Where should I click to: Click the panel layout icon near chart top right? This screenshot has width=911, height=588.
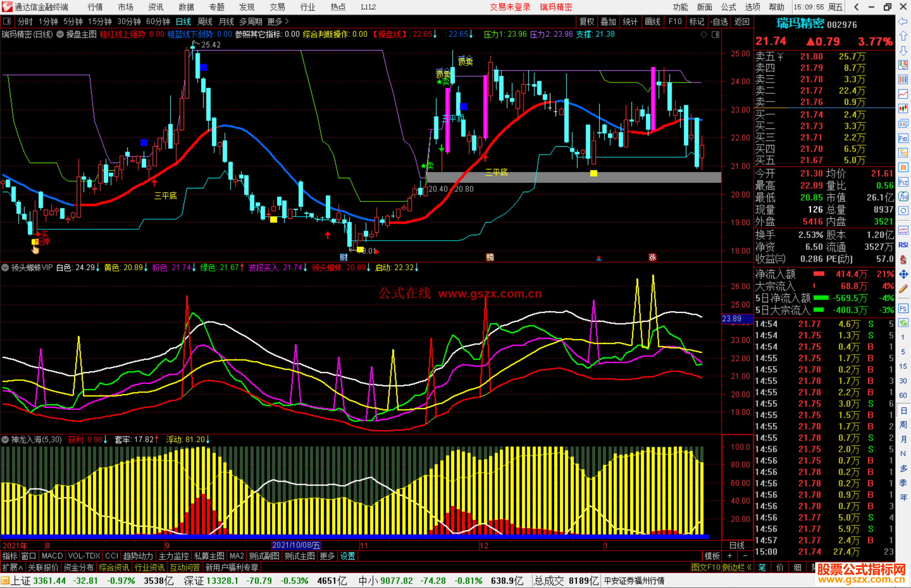click(715, 35)
